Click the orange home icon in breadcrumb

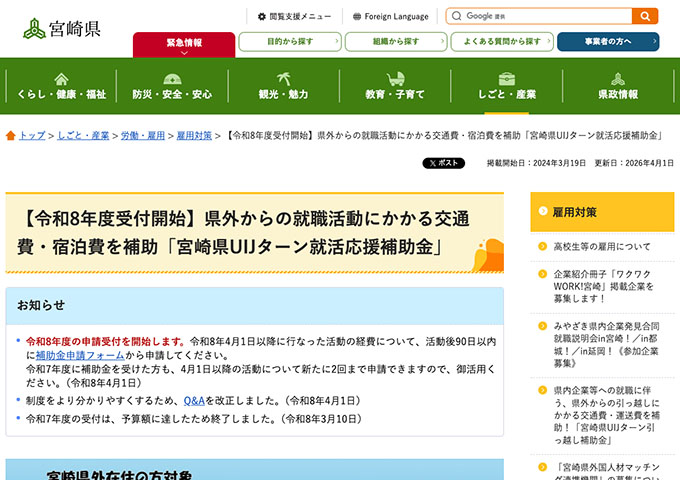(11, 136)
